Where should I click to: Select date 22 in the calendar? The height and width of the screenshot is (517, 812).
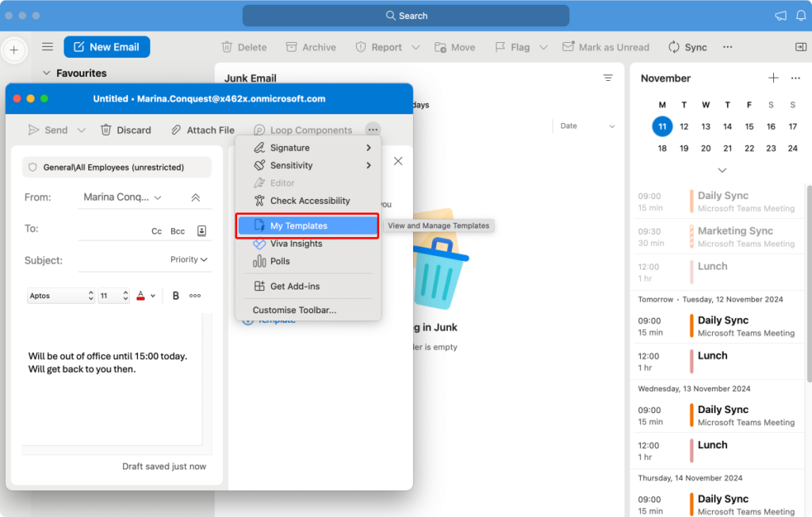coord(749,148)
